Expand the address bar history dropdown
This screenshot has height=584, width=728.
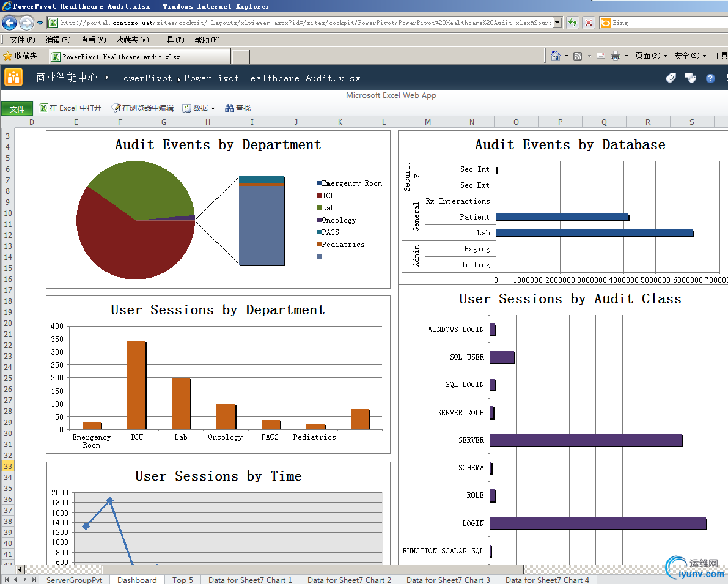pos(558,23)
